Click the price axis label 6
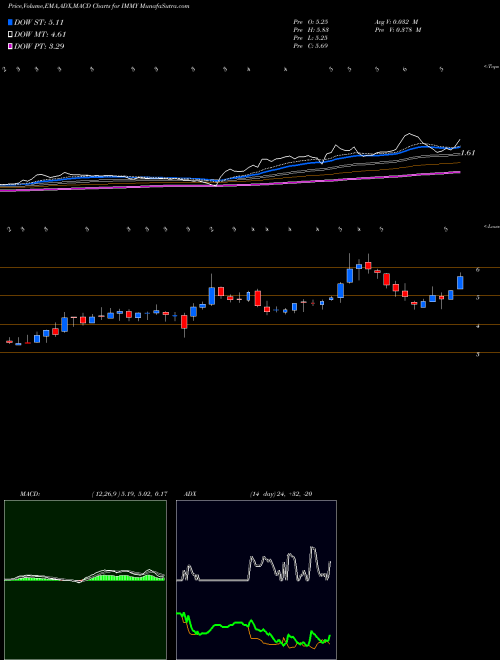Viewport: 500px width, 660px height. click(478, 270)
